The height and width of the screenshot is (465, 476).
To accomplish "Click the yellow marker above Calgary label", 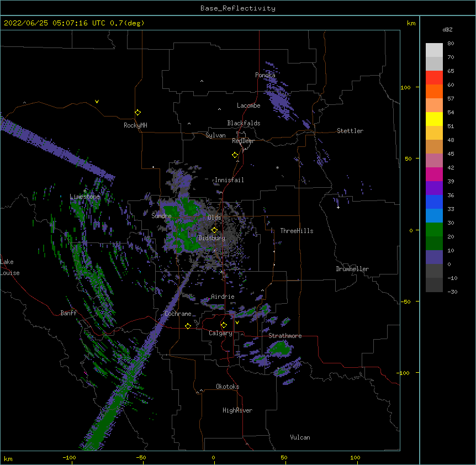I will (224, 325).
